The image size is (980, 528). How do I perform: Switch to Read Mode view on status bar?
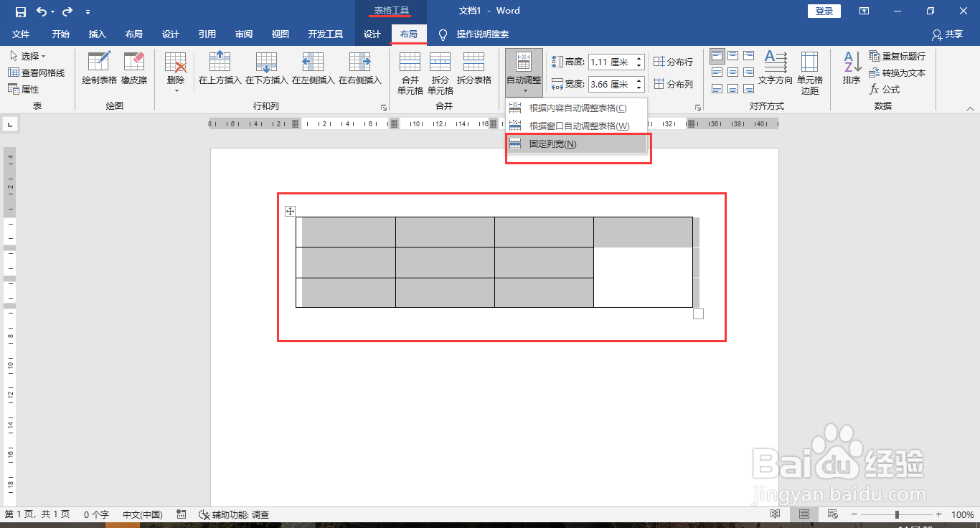coord(776,514)
